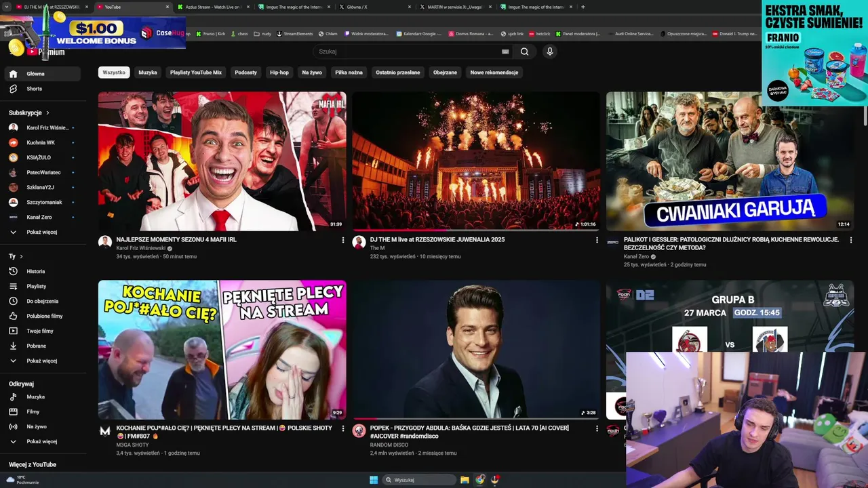Open the Ty section header chevron

click(21, 257)
